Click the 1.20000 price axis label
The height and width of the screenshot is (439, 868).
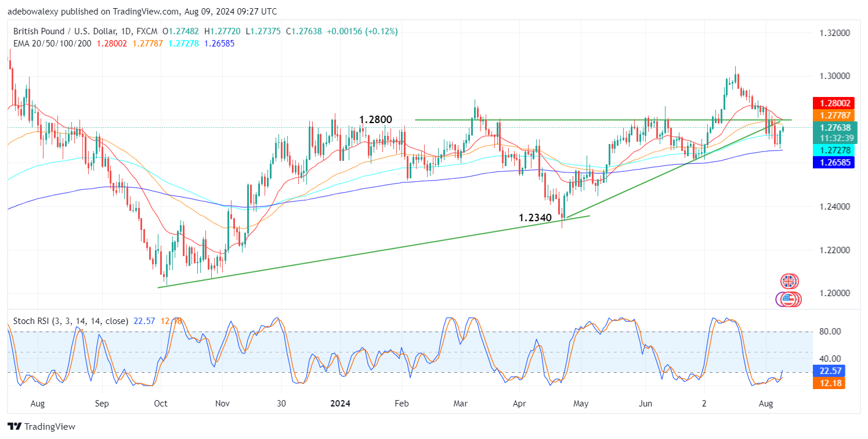click(x=836, y=293)
